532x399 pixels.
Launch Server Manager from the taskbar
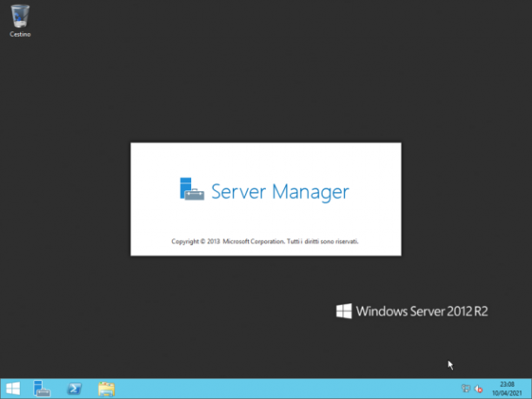(x=42, y=389)
